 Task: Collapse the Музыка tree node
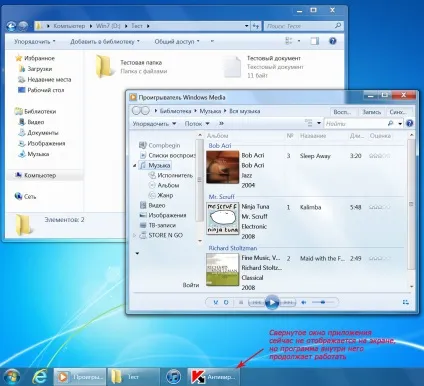point(135,165)
